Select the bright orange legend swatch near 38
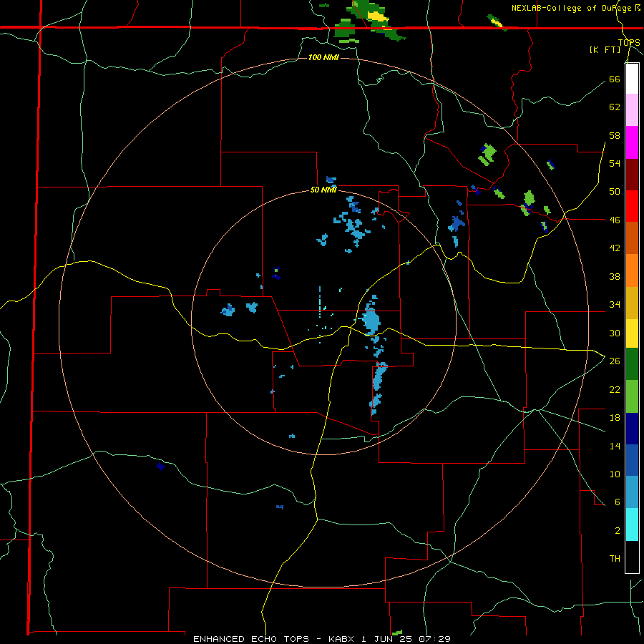The image size is (644, 644). coord(632,270)
